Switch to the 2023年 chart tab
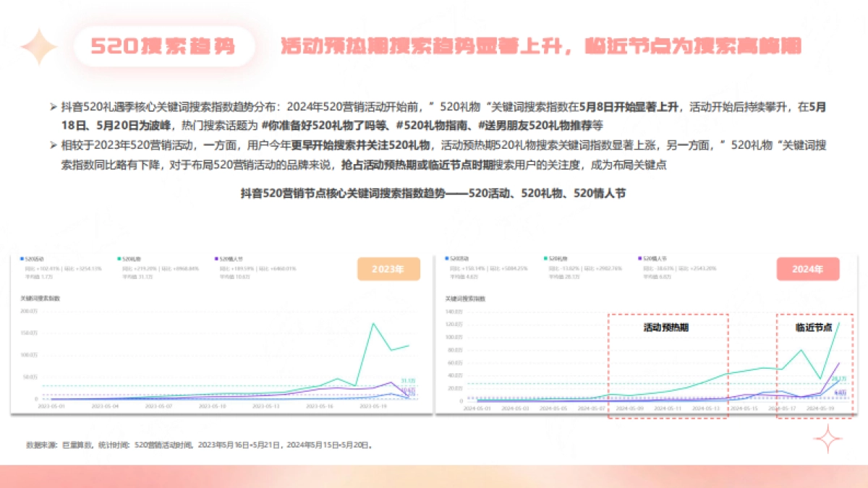This screenshot has width=868, height=488. pyautogui.click(x=388, y=268)
